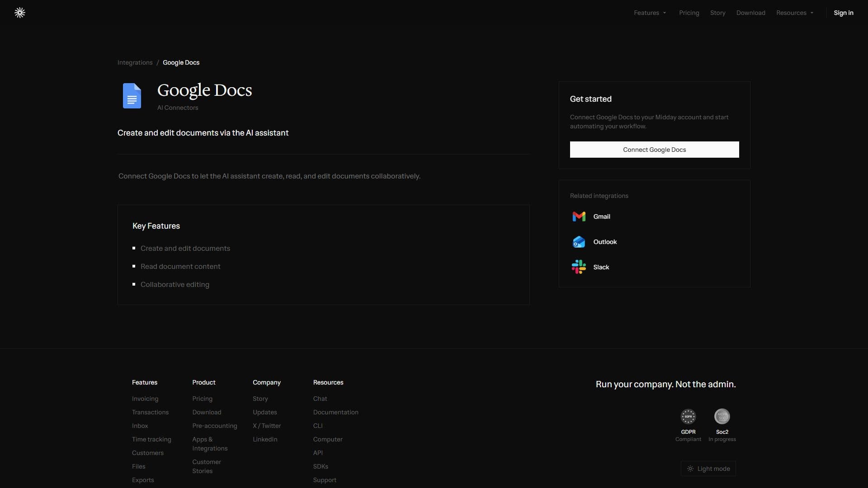Click the Related integrations label
Image resolution: width=868 pixels, height=488 pixels.
pyautogui.click(x=599, y=196)
